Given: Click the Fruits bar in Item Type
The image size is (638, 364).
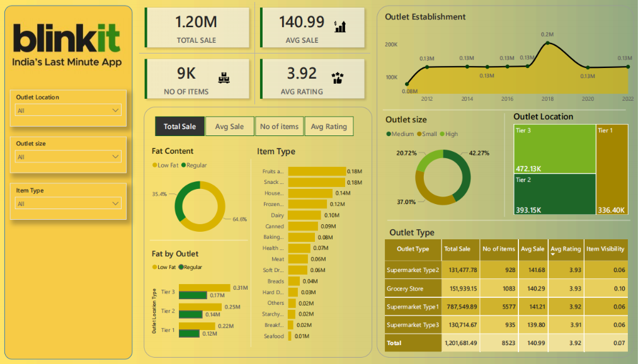Looking at the screenshot, I should point(317,171).
